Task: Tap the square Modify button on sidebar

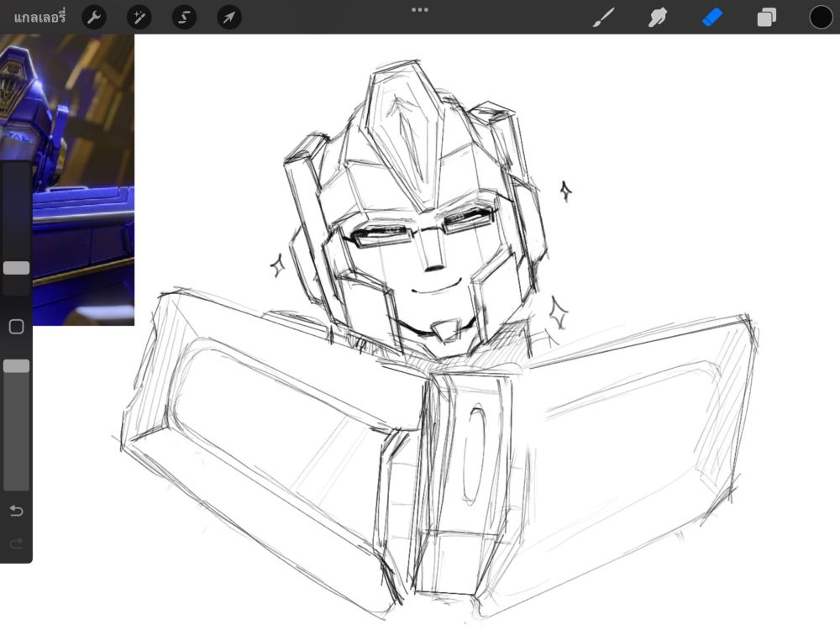Action: coord(17,327)
